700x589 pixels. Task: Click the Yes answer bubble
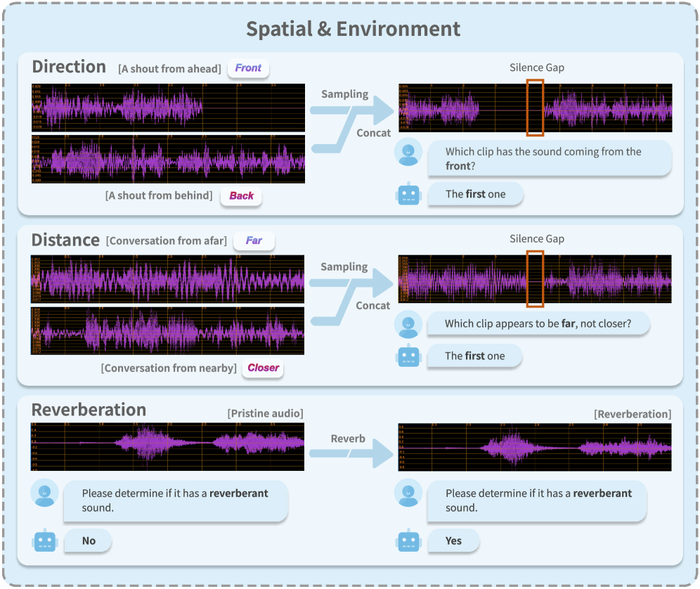(x=453, y=541)
